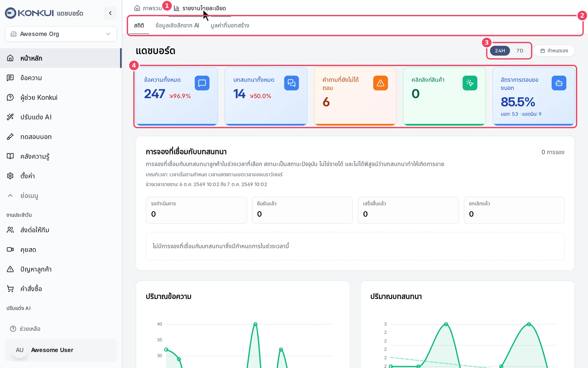Open คุยสด video camera icon
The height and width of the screenshot is (368, 588).
pos(10,250)
